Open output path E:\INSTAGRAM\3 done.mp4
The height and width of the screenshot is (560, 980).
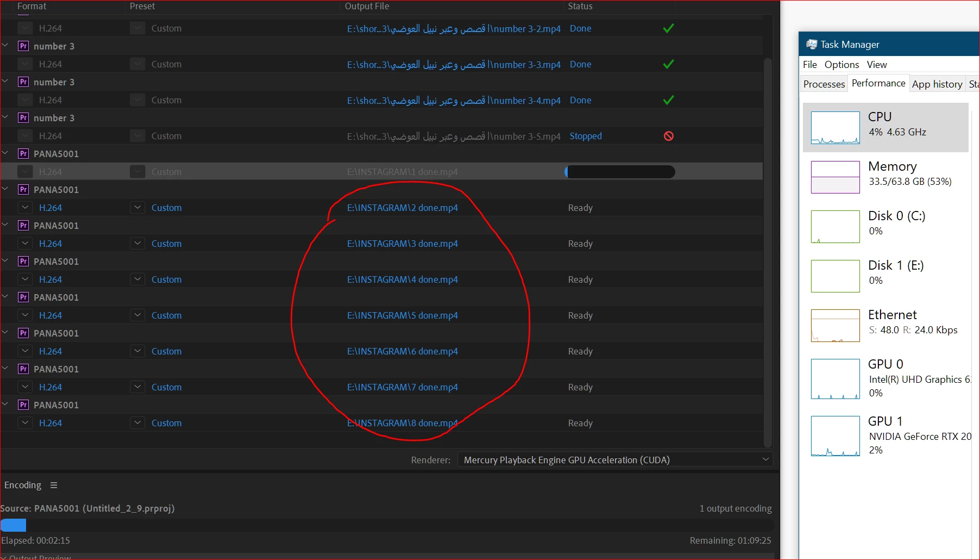(403, 244)
